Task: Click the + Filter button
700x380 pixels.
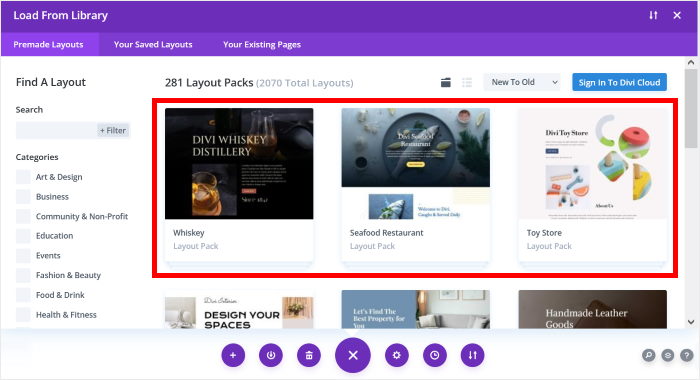Action: pos(113,130)
